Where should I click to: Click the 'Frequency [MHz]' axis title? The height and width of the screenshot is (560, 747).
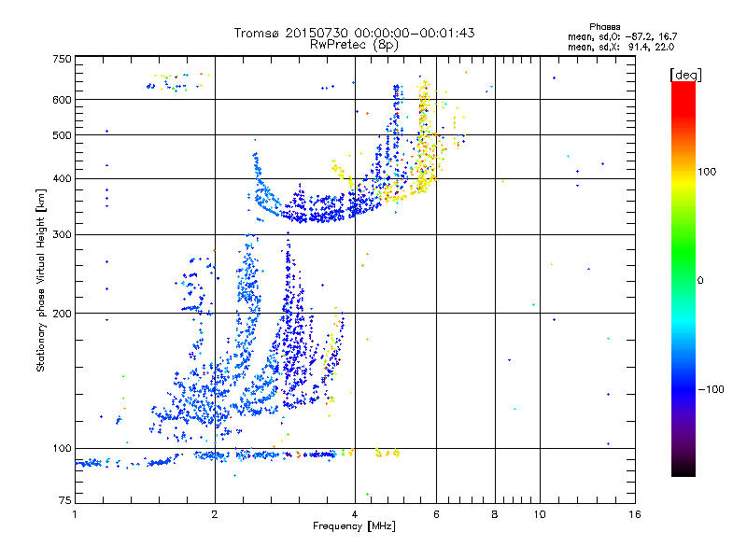pyautogui.click(x=354, y=526)
